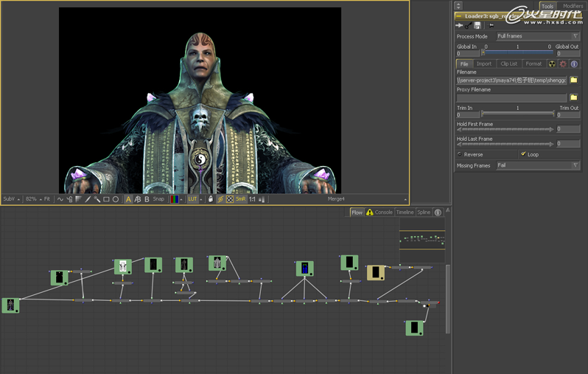Viewport: 588px width, 374px height.
Task: Click the Filename path field
Action: [511, 80]
